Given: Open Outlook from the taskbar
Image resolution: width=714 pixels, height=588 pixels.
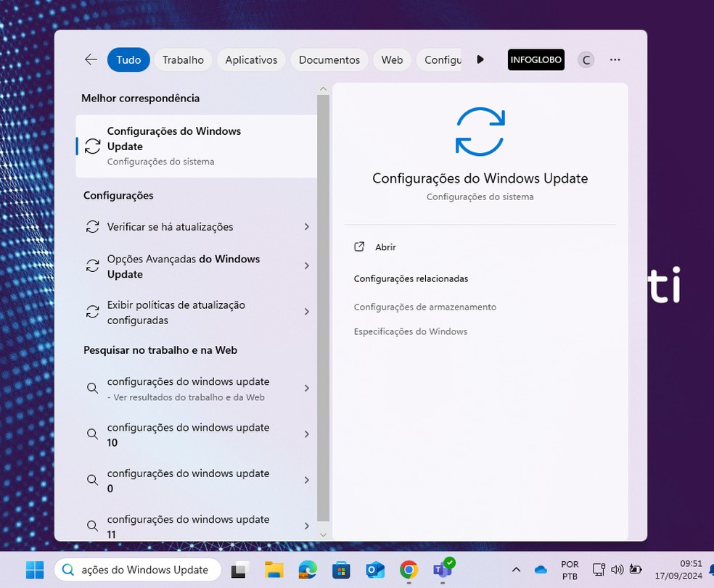Looking at the screenshot, I should click(374, 570).
